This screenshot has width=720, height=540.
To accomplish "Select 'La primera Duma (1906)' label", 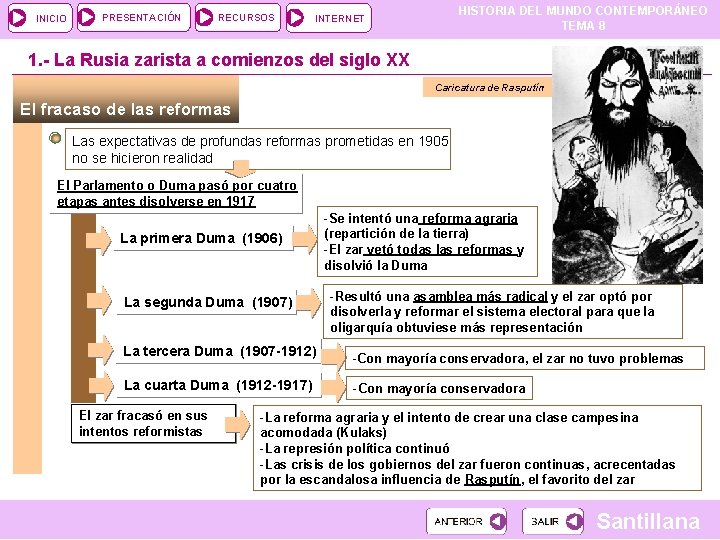I will (201, 238).
